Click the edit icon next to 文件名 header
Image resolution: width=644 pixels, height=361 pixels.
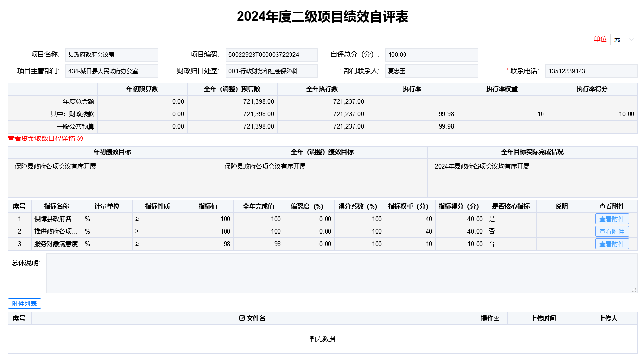tap(242, 319)
